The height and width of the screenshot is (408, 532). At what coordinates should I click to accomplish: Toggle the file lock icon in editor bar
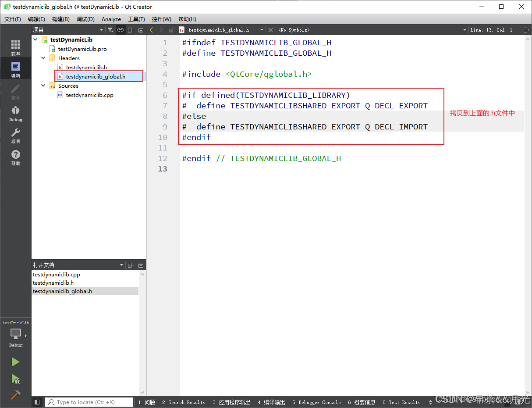click(x=171, y=30)
